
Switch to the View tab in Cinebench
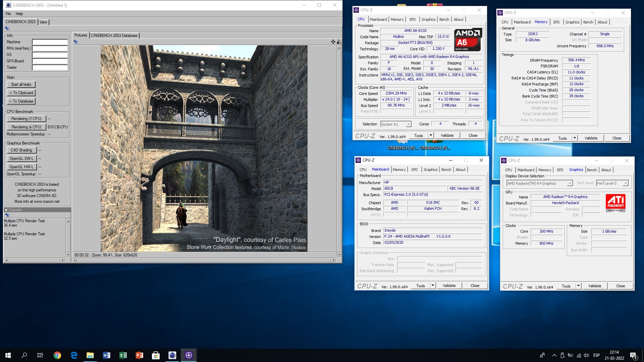click(43, 22)
